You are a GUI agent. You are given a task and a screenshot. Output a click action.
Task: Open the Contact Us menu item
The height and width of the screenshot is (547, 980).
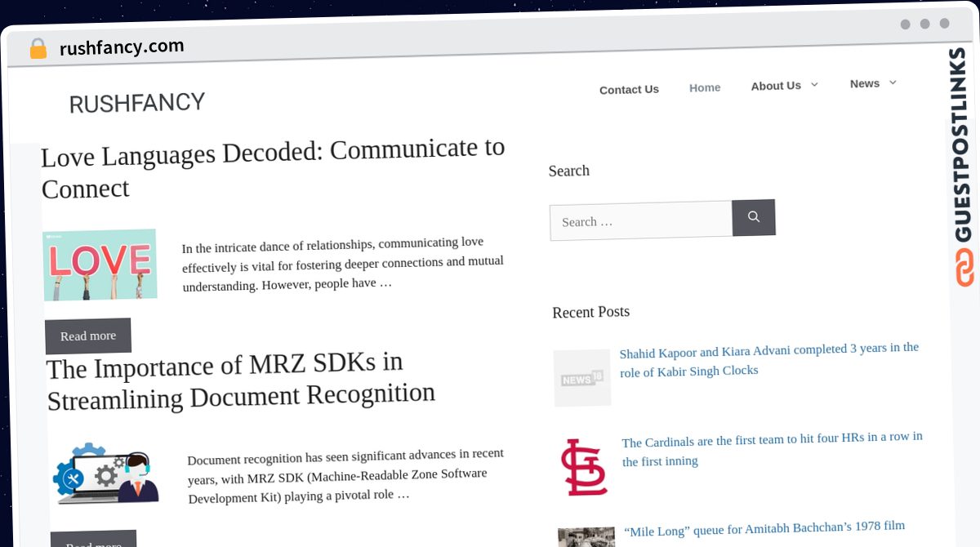(629, 90)
